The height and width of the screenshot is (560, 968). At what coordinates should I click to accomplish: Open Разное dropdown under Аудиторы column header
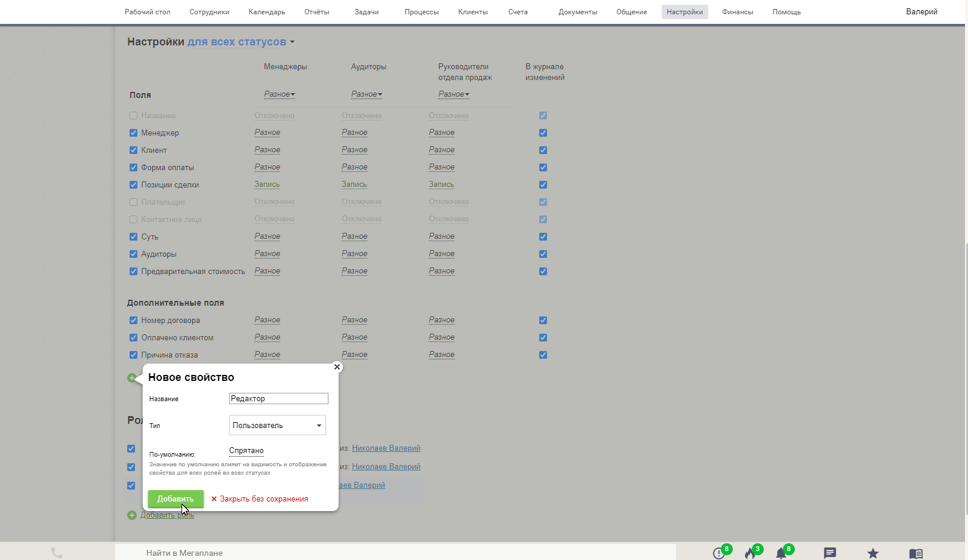(367, 94)
